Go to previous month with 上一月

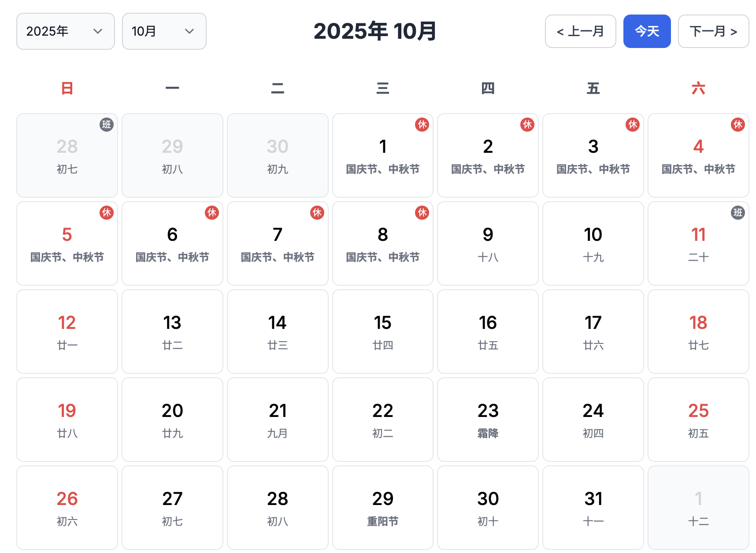click(x=580, y=31)
